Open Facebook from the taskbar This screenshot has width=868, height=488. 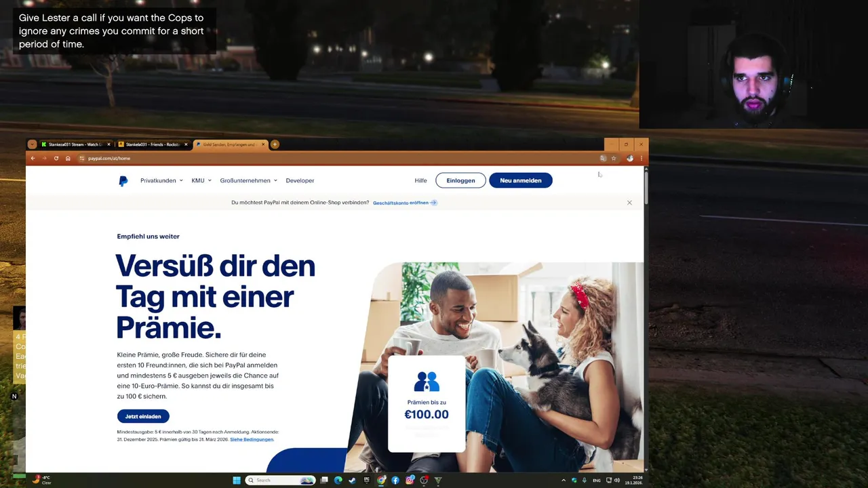395,481
